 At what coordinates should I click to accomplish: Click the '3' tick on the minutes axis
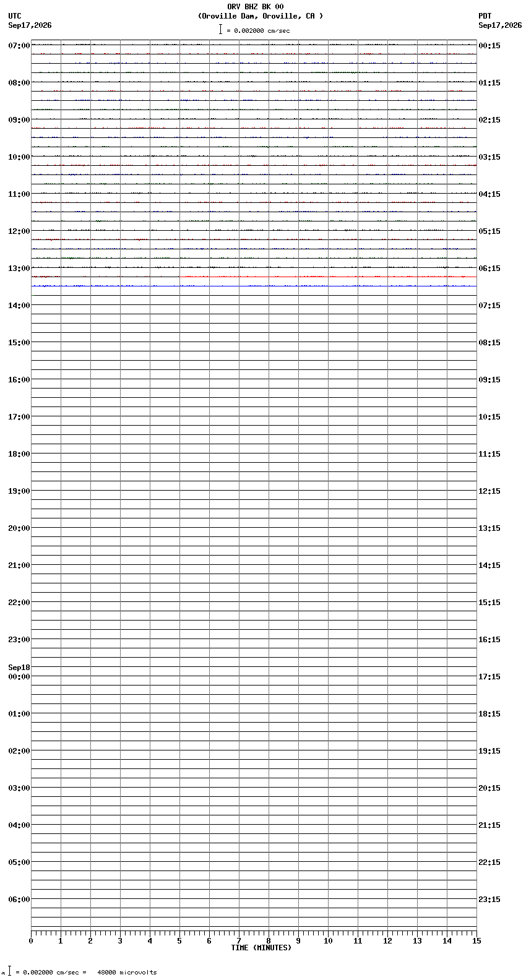point(120,941)
